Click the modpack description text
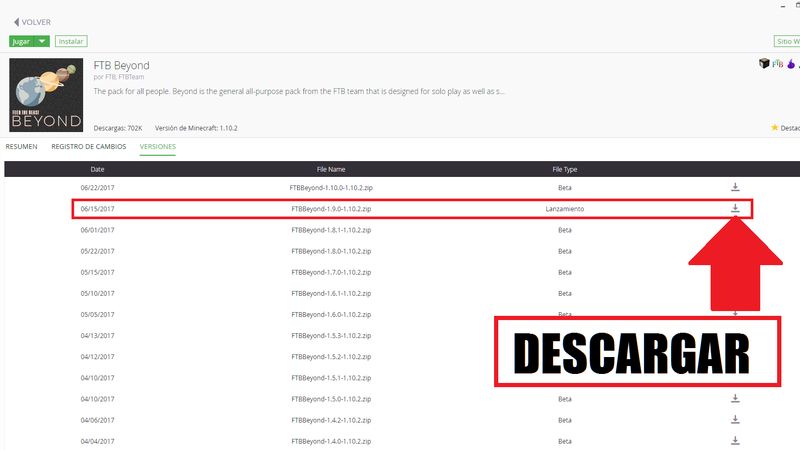 point(299,91)
